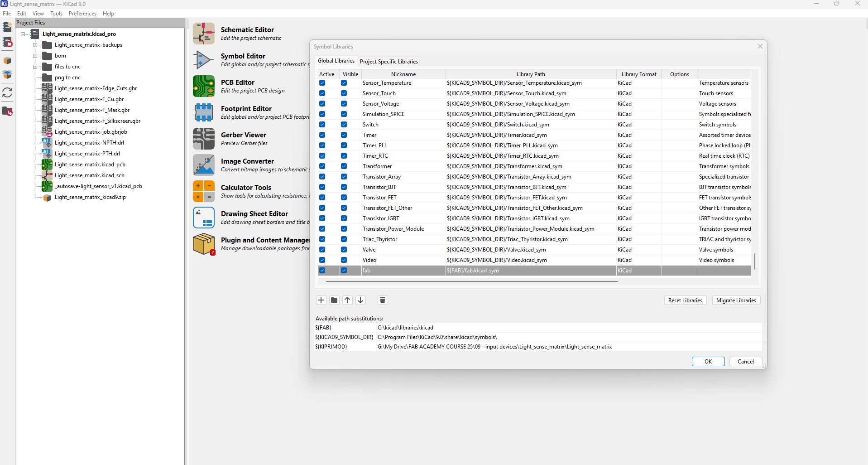Select the Simulation_SPICE library path cell
Screen dimensions: 868x465
coord(531,114)
